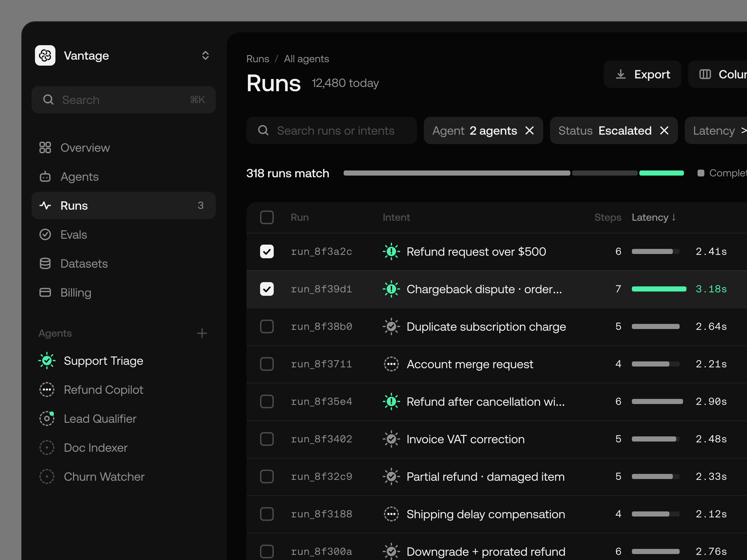Click the dark gray middle segment of the match bar
747x560 pixels.
[x=605, y=173]
